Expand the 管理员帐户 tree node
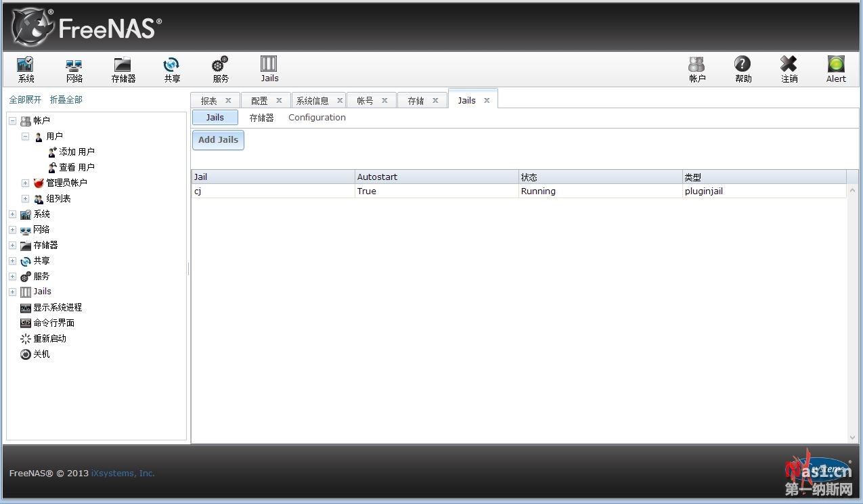The height and width of the screenshot is (504, 863). coord(25,183)
